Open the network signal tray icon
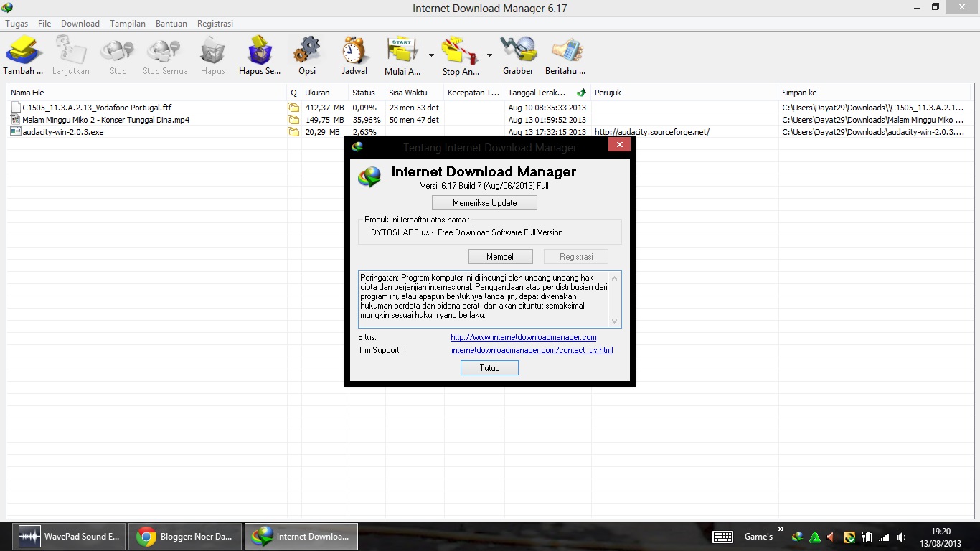Image resolution: width=980 pixels, height=551 pixels. pos(884,537)
